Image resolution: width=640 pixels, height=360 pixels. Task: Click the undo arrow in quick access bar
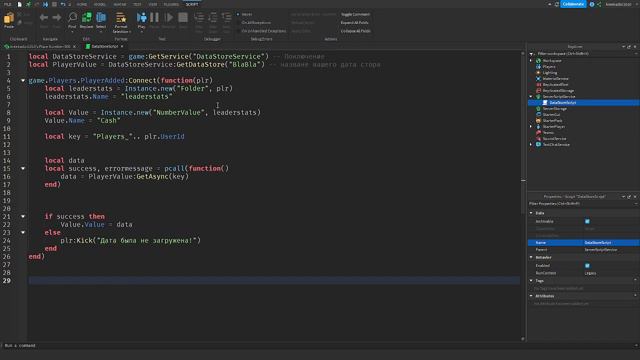[x=63, y=4]
